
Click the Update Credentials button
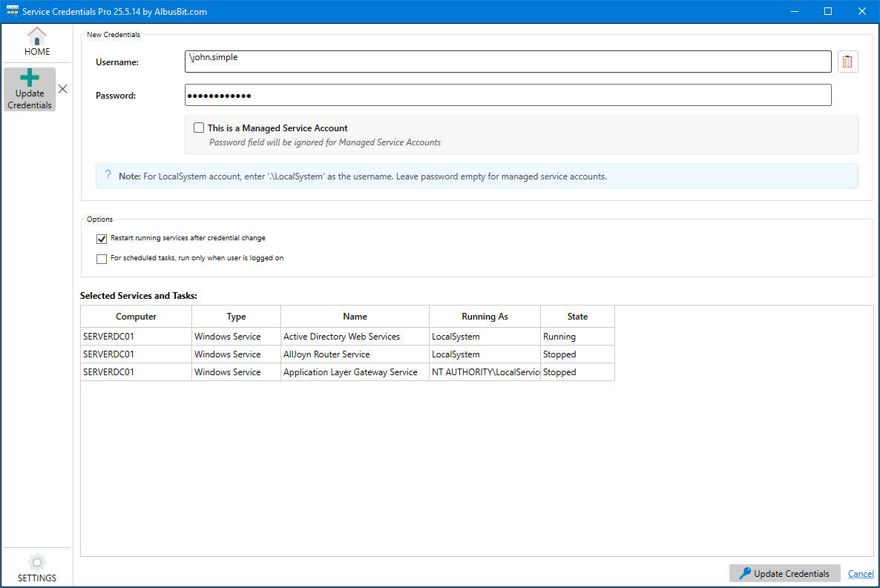point(784,573)
